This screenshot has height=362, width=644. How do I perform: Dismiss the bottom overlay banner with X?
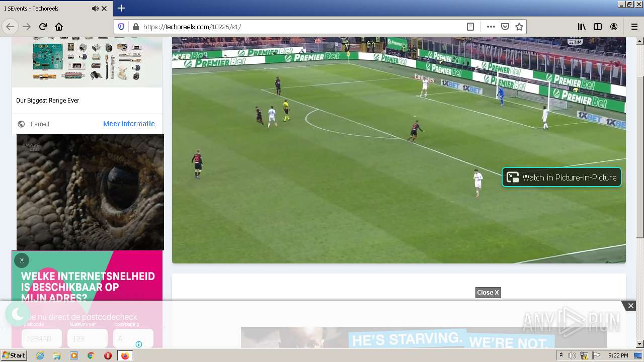click(630, 306)
